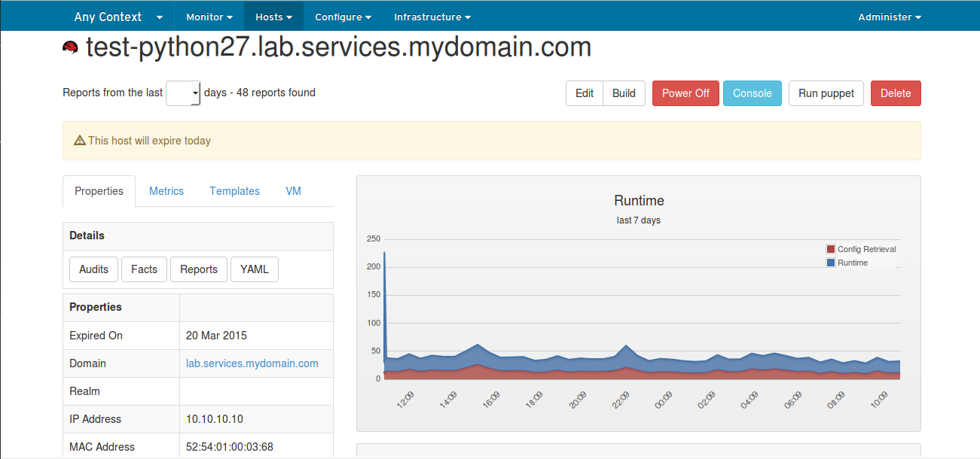Click the red Power Off button
The image size is (980, 459).
(685, 93)
